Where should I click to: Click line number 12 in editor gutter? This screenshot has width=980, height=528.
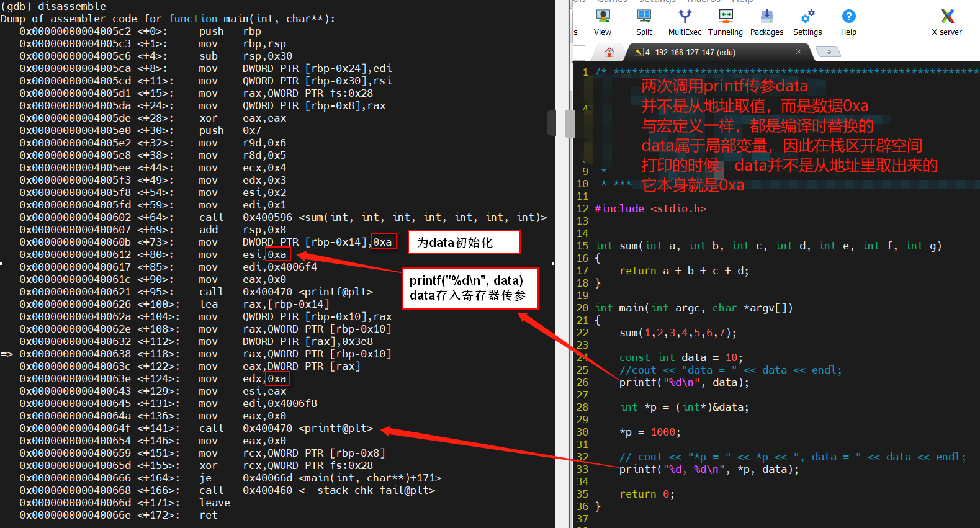(x=582, y=208)
